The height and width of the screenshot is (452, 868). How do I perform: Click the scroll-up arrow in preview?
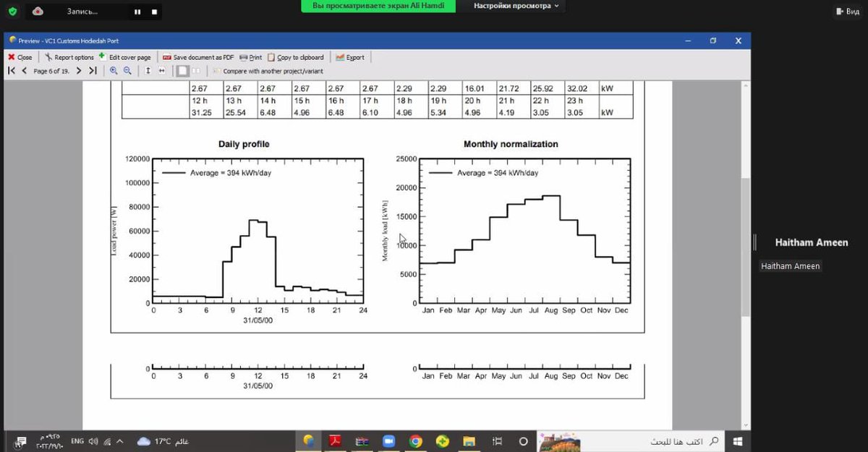[745, 86]
